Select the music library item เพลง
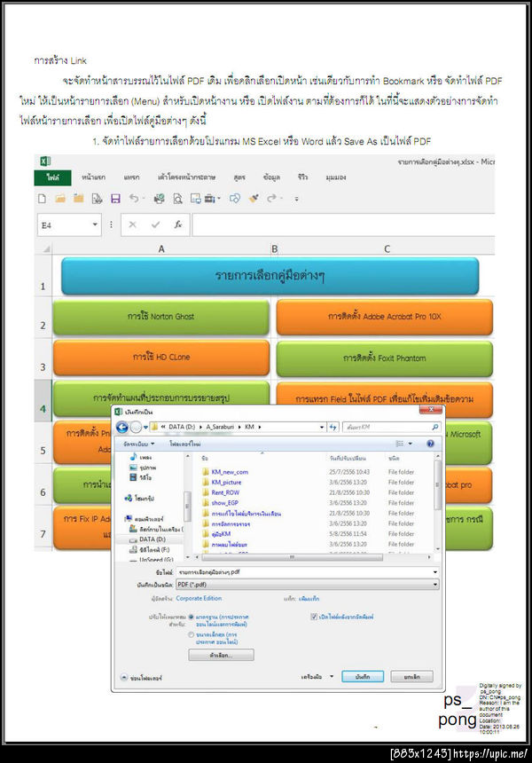 141,458
